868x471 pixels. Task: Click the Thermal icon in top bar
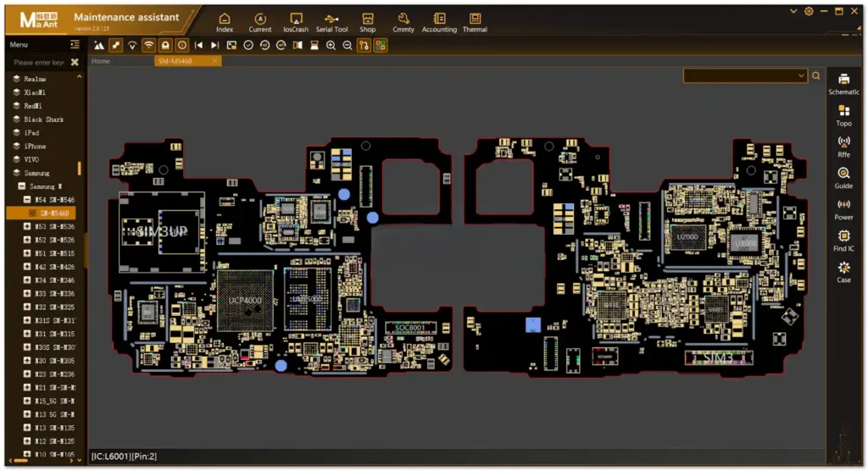(x=475, y=22)
